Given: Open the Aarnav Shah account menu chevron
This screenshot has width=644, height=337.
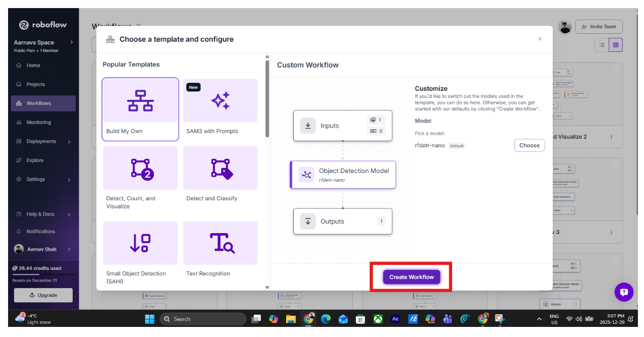Looking at the screenshot, I should click(69, 249).
